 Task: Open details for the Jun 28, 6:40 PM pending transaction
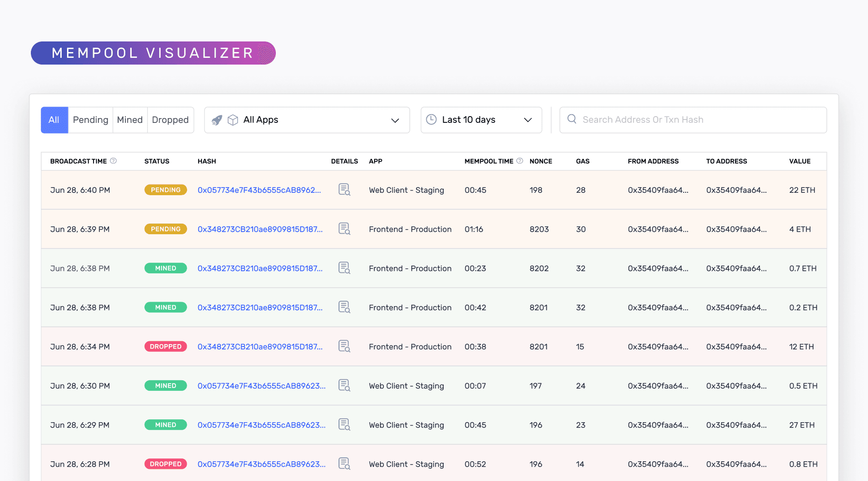[x=344, y=190]
